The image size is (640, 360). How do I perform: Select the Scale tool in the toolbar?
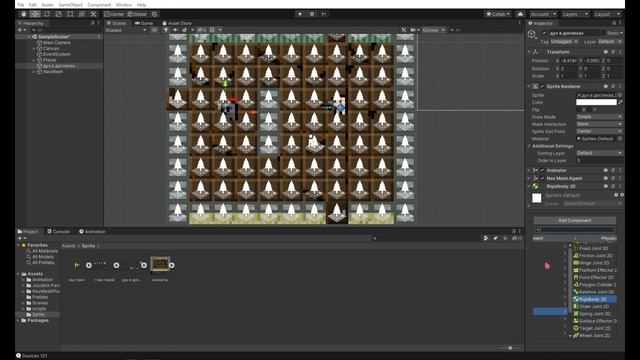(x=58, y=14)
